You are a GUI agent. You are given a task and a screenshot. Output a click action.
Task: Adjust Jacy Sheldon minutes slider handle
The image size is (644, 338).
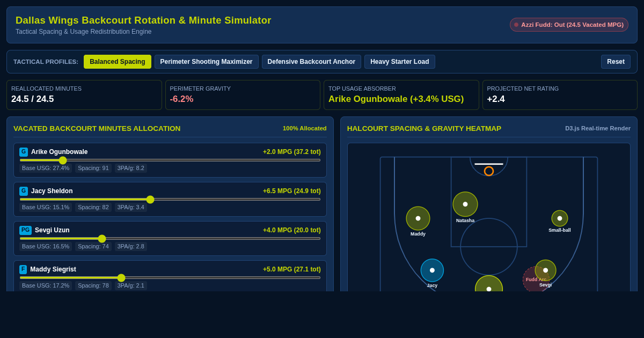tap(150, 200)
